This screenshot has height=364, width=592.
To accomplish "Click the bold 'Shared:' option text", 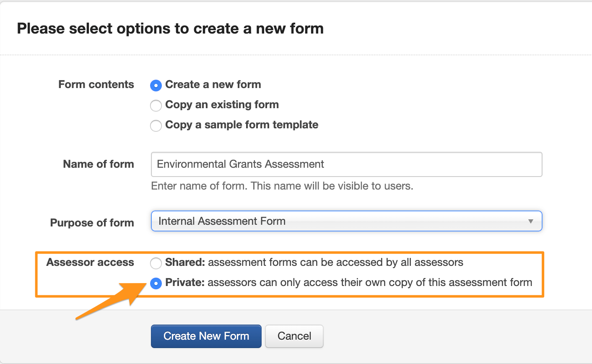I will pos(185,263).
